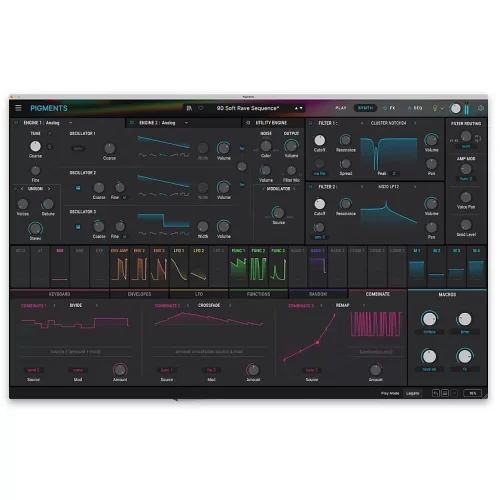Click Combinate 1 Source send 2 selector

33,370
